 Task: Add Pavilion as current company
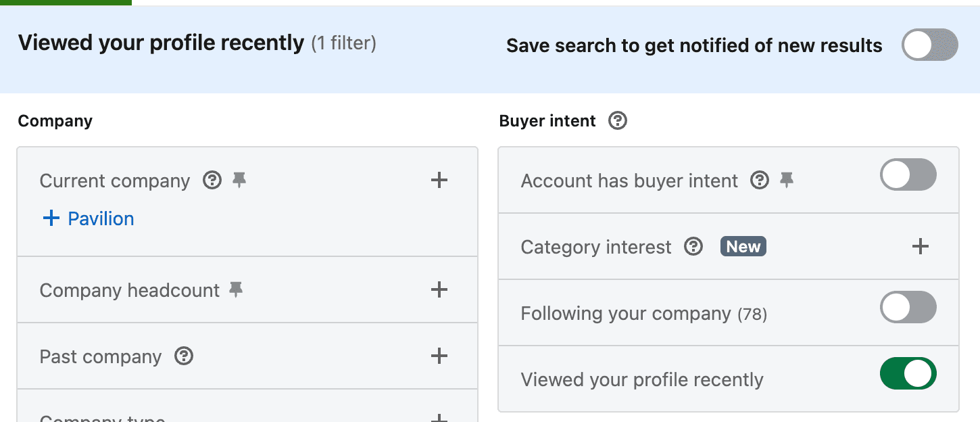pyautogui.click(x=89, y=218)
